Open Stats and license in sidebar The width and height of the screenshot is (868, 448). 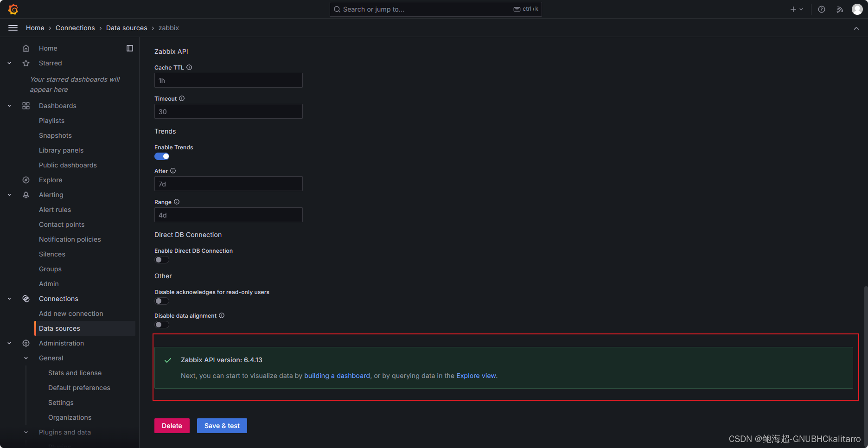tap(75, 373)
